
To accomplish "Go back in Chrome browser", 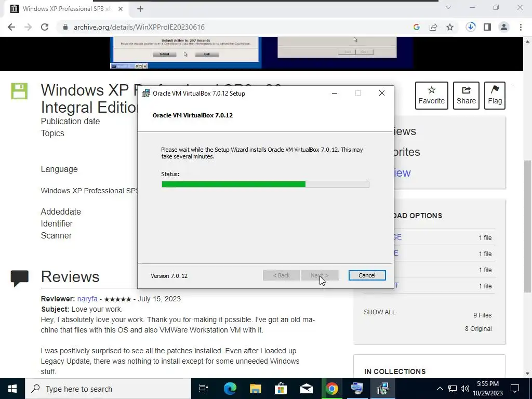I will [11, 27].
